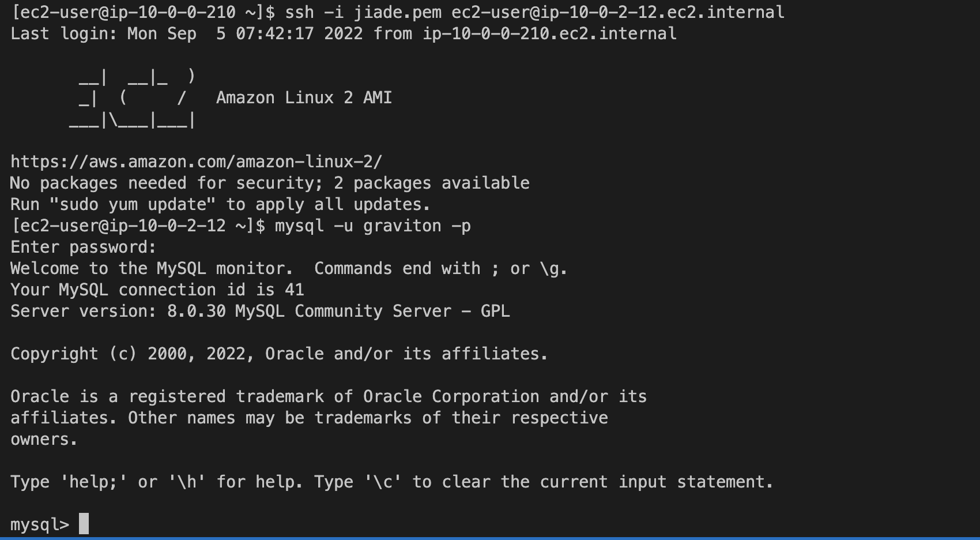Click the ASCII art logo of Amazon Linux

[133, 98]
